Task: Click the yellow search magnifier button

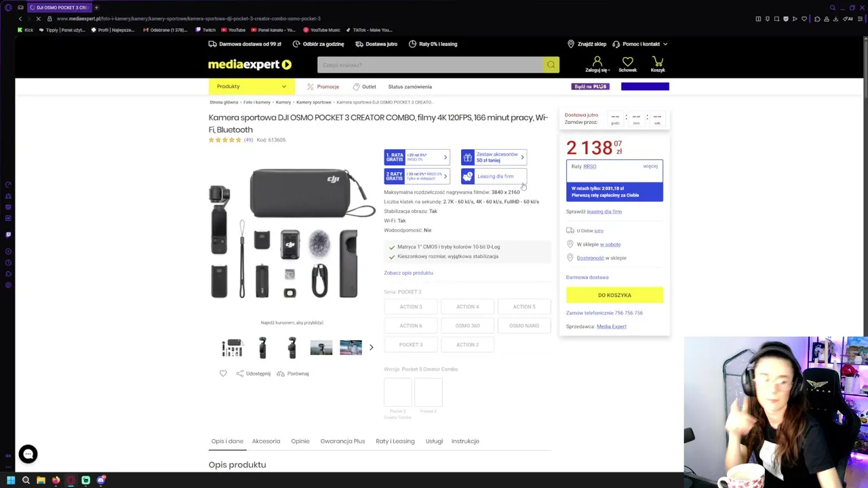Action: click(x=551, y=65)
